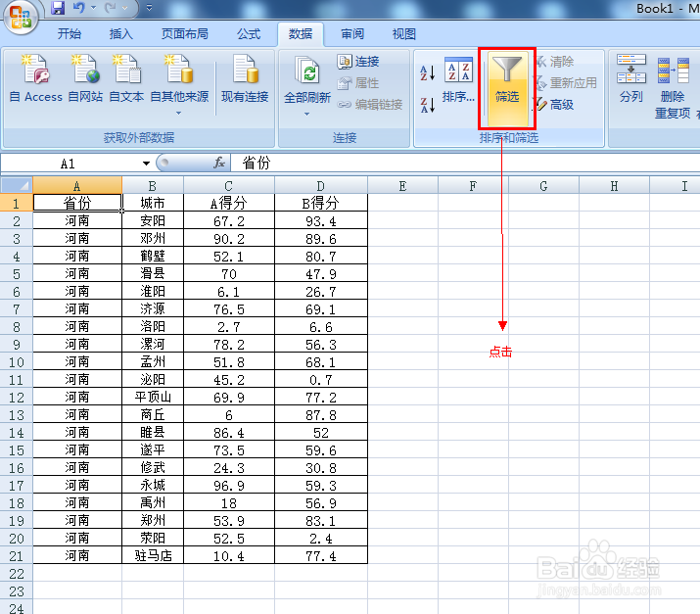Viewport: 700px width, 614px height.
Task: Expand the 全部刷新 dropdown arrow
Action: (306, 115)
